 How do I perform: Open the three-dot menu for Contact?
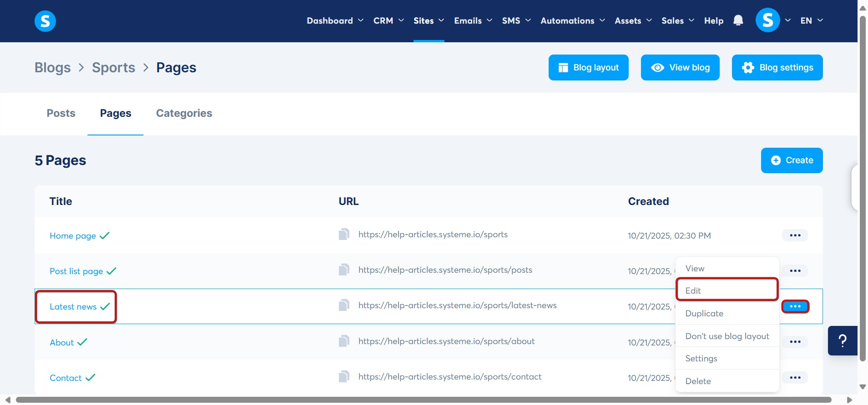[795, 378]
